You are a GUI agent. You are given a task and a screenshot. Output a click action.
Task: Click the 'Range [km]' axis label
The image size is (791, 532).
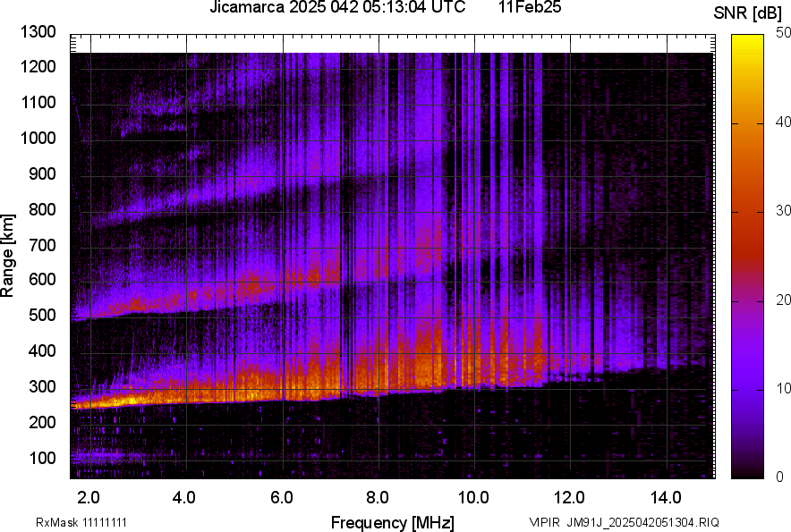coord(7,256)
